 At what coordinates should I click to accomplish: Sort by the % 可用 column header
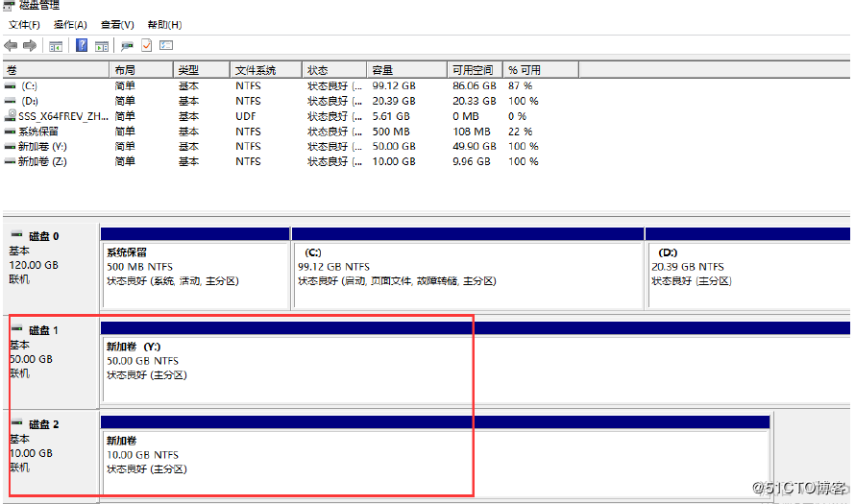pos(541,70)
